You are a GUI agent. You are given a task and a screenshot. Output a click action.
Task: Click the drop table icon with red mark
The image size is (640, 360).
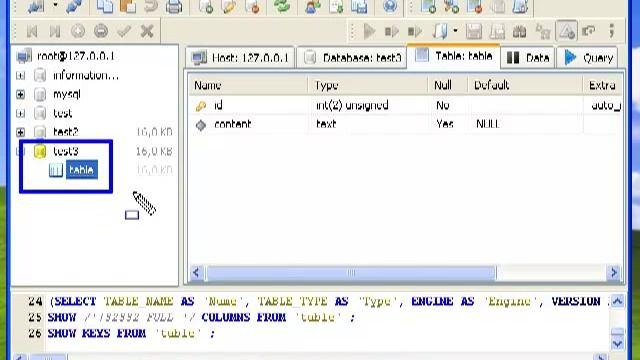(475, 7)
